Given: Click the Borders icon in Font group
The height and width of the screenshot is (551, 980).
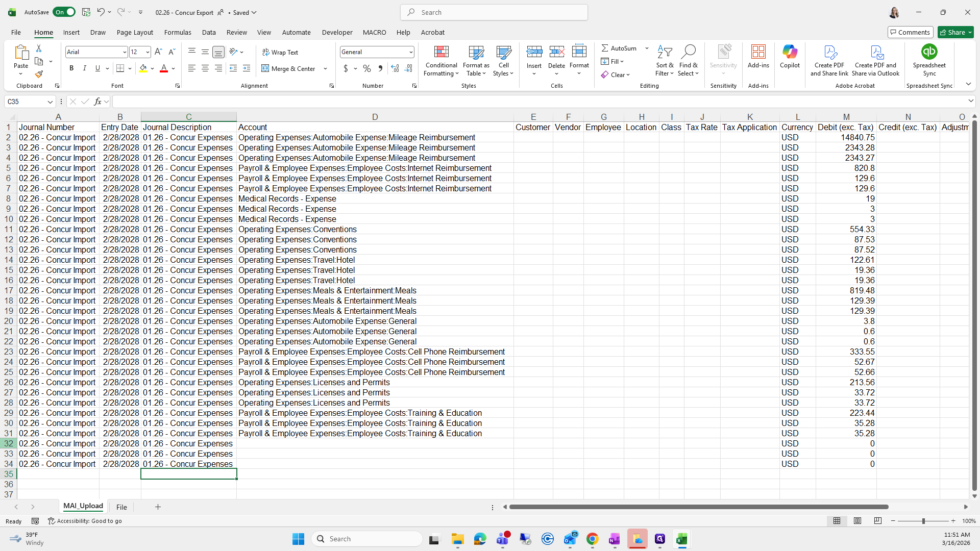Looking at the screenshot, I should 120,68.
